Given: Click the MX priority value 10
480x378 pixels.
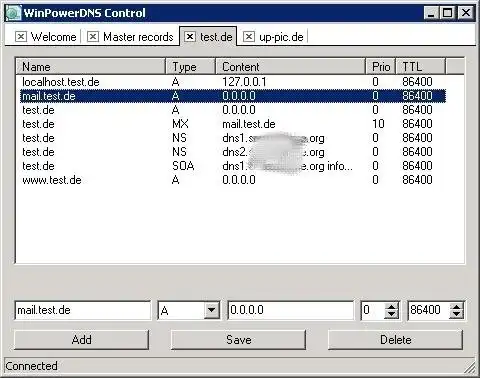Looking at the screenshot, I should 378,124.
